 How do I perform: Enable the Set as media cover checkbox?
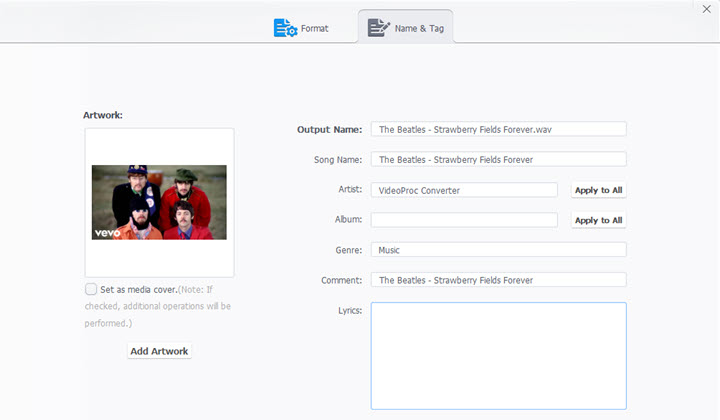[91, 289]
